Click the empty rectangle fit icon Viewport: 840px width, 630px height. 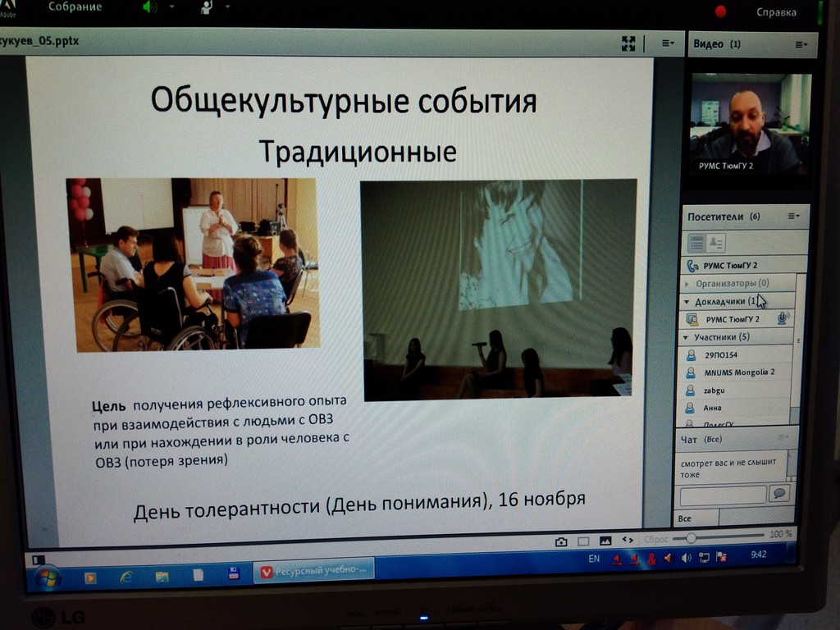[583, 541]
